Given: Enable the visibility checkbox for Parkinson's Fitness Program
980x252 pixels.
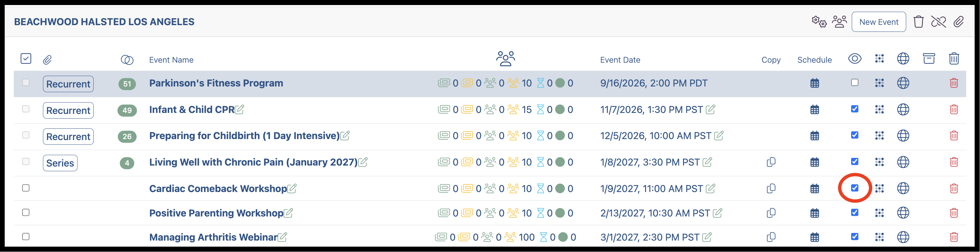Looking at the screenshot, I should pyautogui.click(x=854, y=82).
